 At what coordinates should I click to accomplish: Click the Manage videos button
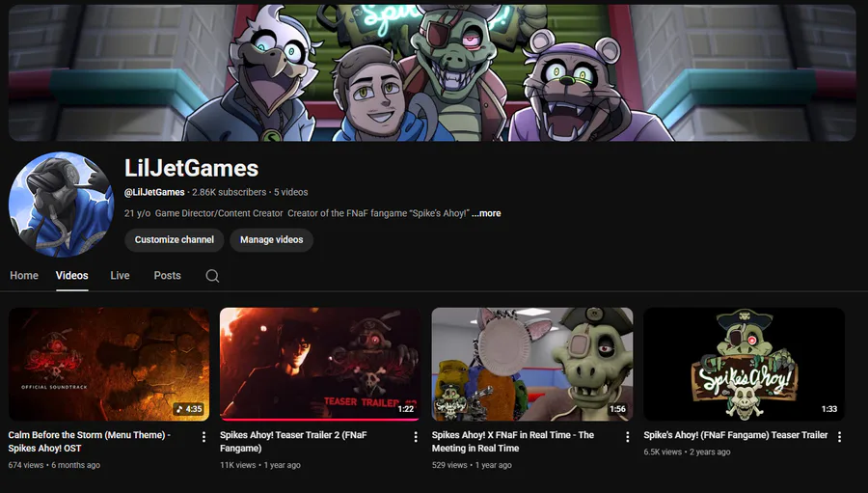[x=272, y=240]
